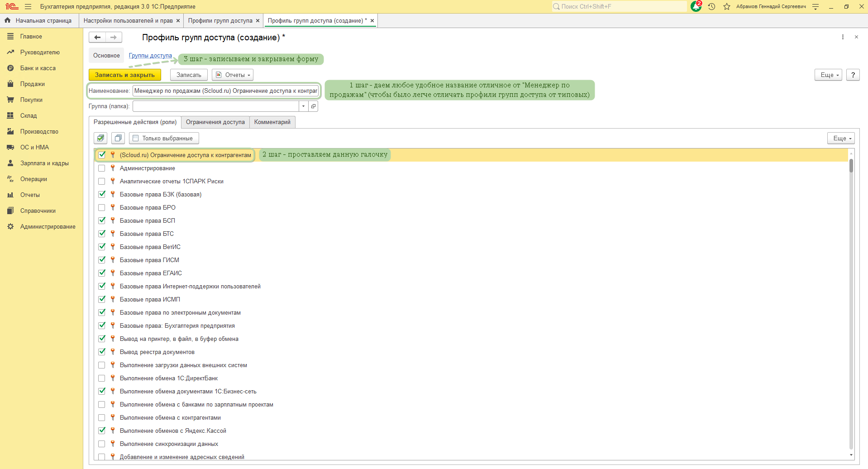The image size is (868, 469).
Task: Select the Базовые права ВетИС row text
Action: [150, 247]
